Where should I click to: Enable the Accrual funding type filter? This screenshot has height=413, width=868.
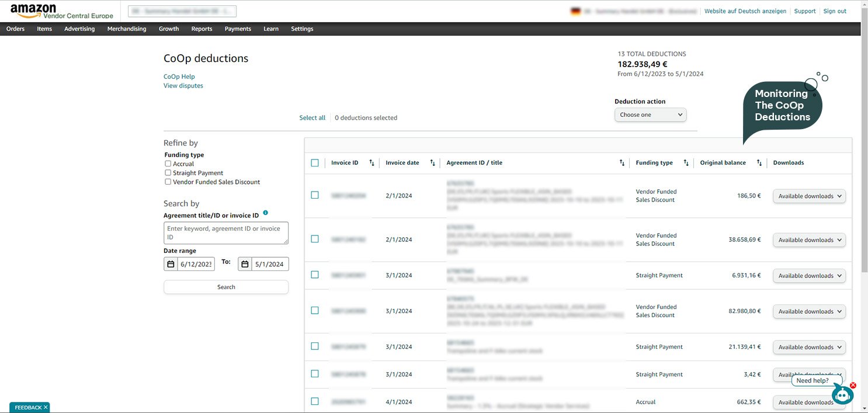click(x=168, y=164)
